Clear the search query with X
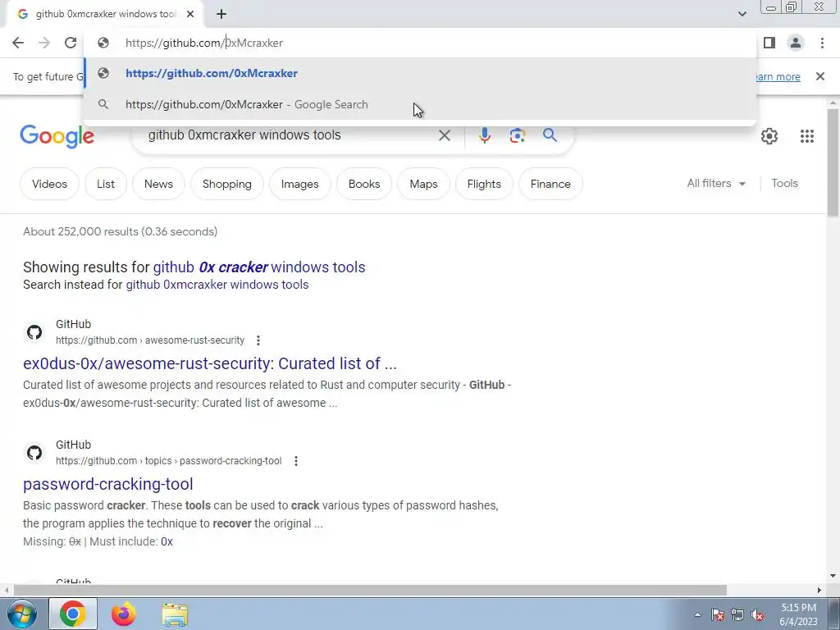Viewport: 840px width, 630px height. pos(444,135)
